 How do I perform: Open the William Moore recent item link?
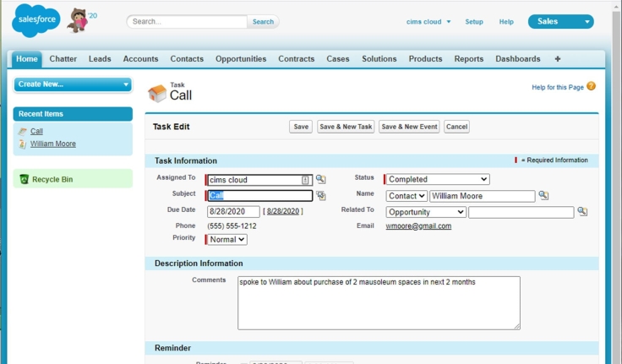(x=53, y=144)
